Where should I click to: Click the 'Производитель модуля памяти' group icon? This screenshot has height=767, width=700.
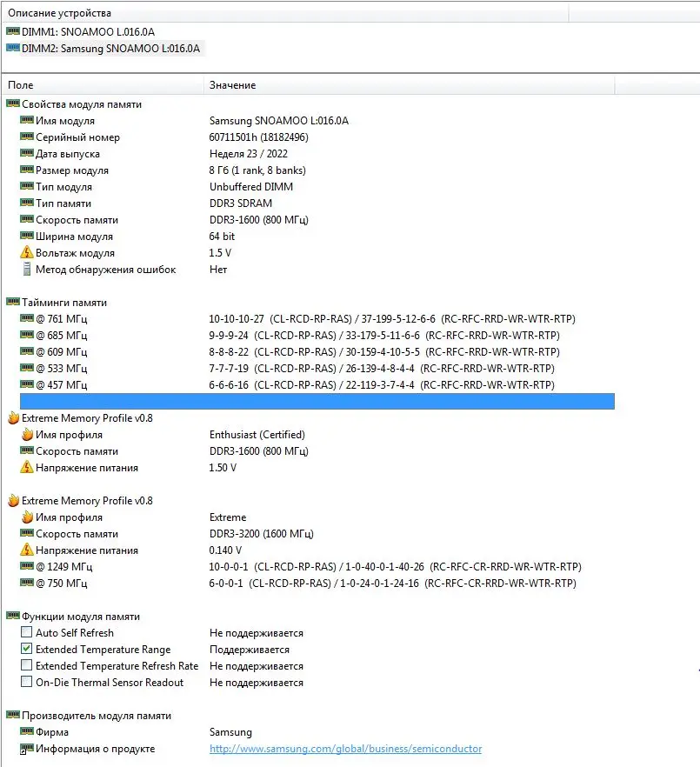[x=13, y=715]
